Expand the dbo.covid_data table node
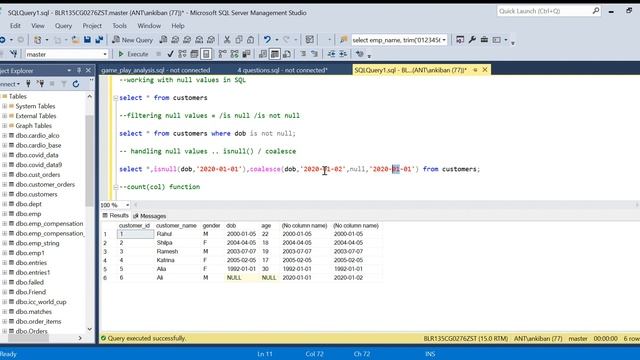This screenshot has height=360, width=640. click(4, 155)
